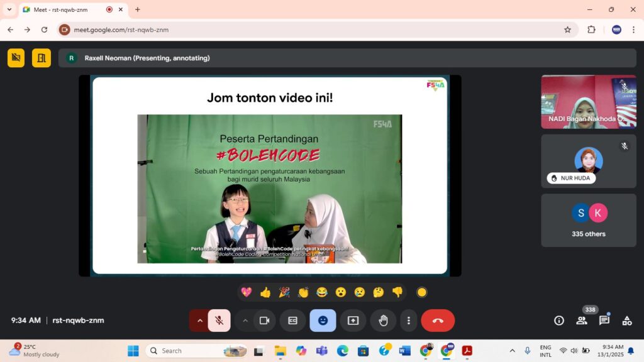Click the yellow door icon

[x=42, y=58]
